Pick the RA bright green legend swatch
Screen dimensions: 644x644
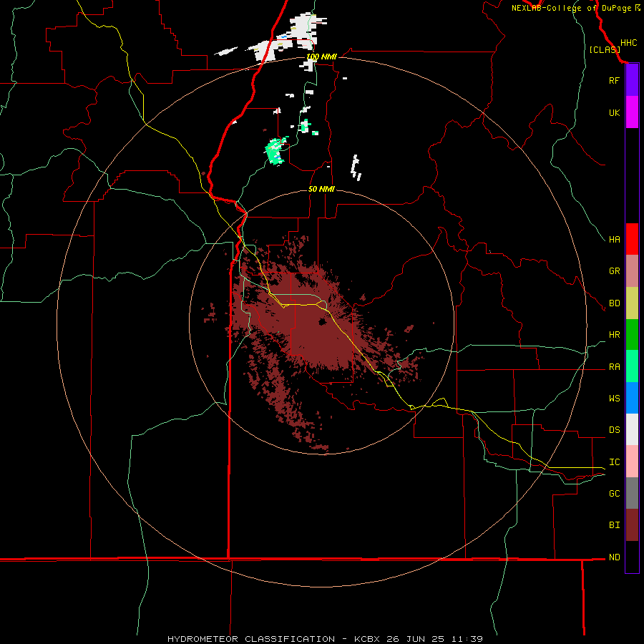pyautogui.click(x=632, y=366)
